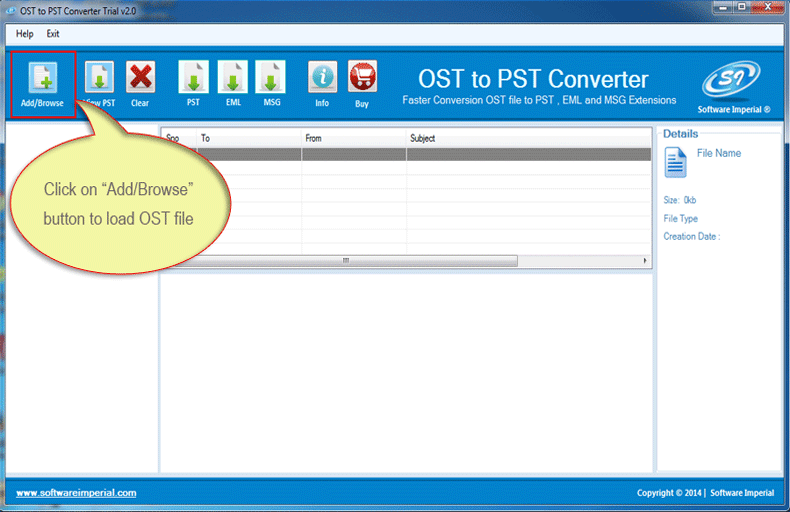
Task: Sort by the Subject column header
Action: 529,138
